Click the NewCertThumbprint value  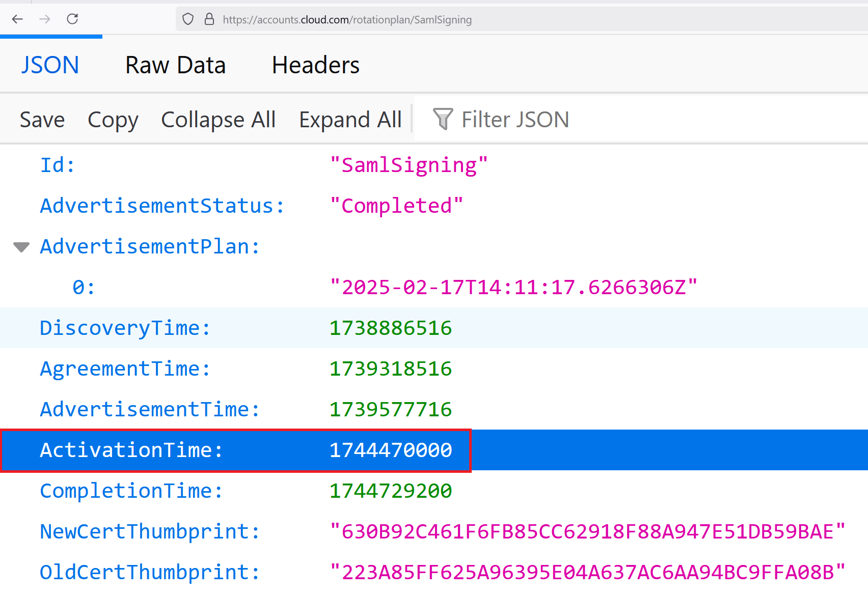point(587,532)
